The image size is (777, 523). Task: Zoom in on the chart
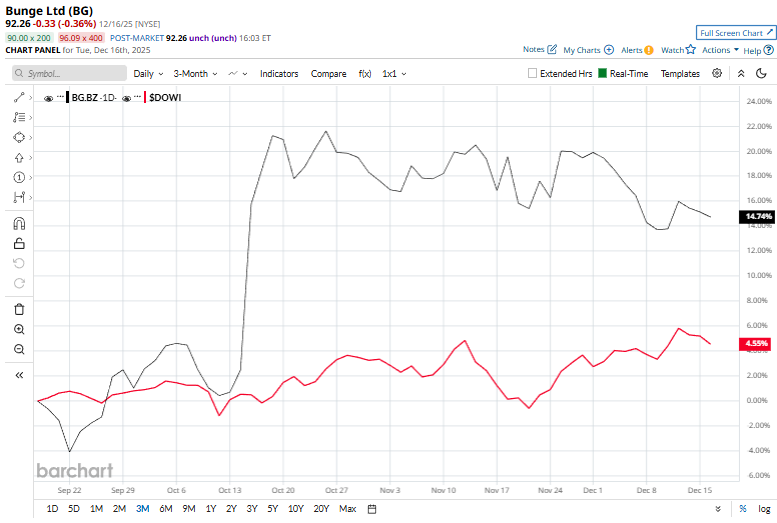[x=19, y=329]
